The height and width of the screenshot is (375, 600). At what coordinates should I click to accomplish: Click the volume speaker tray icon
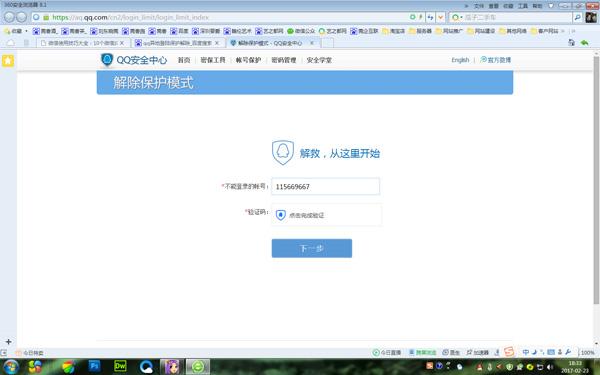[551, 367]
